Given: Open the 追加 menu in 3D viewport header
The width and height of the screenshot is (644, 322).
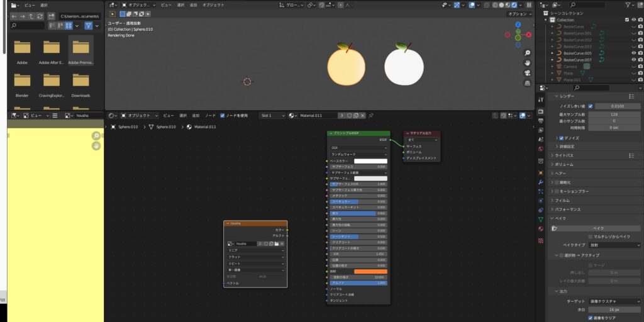Looking at the screenshot, I should [x=192, y=4].
